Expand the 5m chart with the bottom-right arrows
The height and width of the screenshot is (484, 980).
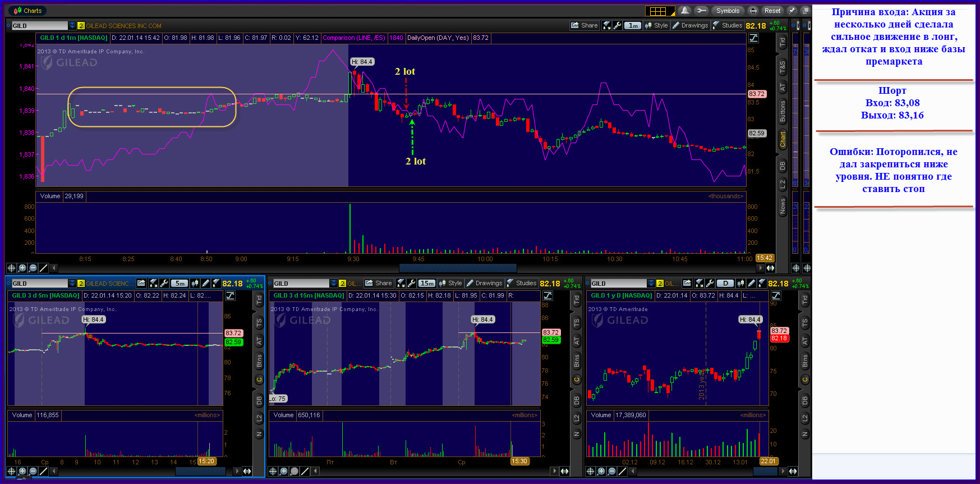click(x=247, y=471)
